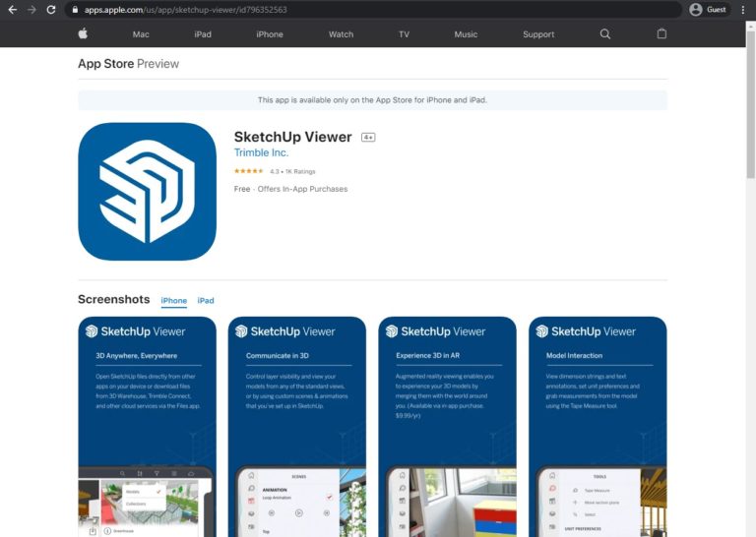Open the iPhone menu item
This screenshot has width=756, height=537.
(x=270, y=34)
